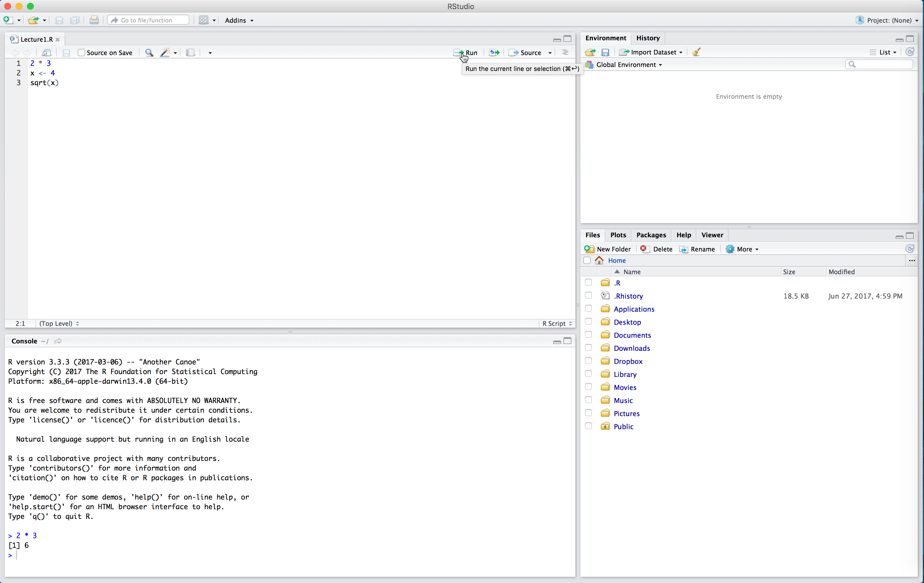This screenshot has height=583, width=924.
Task: Refresh the Files pane listing
Action: click(x=910, y=249)
